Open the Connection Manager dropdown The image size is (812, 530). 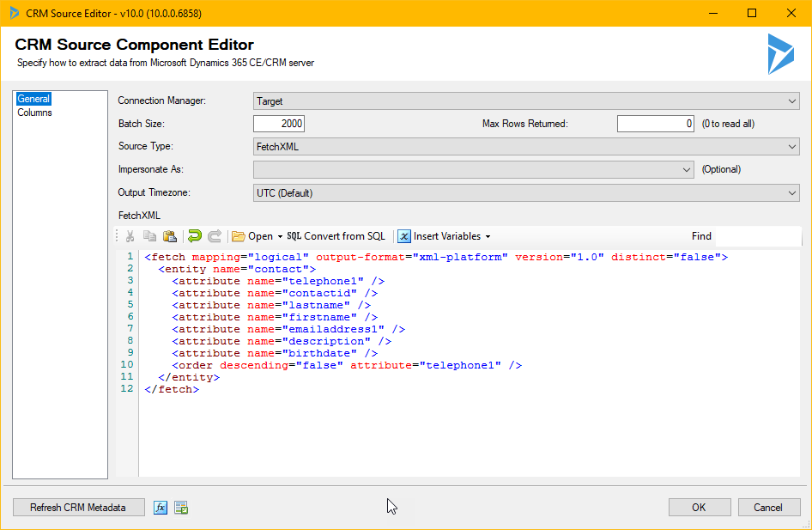(526, 101)
